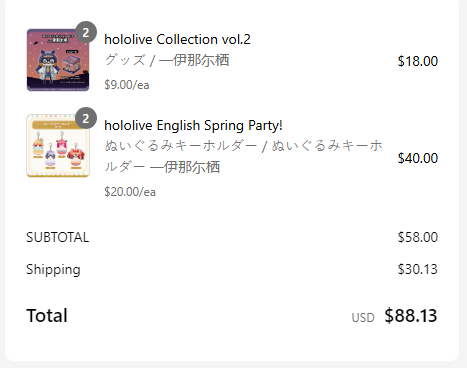Screen dimensions: 467x368
Task: Click the $88.13 total amount
Action: coord(411,316)
